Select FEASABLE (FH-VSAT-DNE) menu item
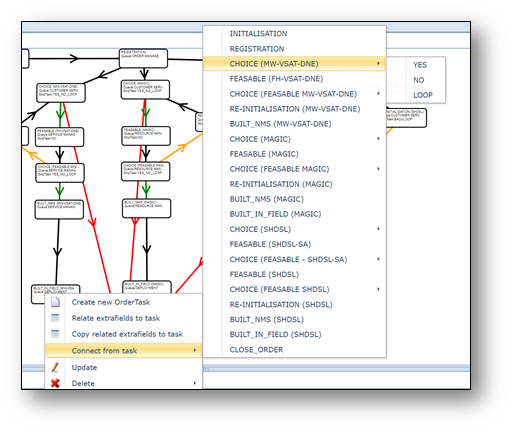 point(276,79)
